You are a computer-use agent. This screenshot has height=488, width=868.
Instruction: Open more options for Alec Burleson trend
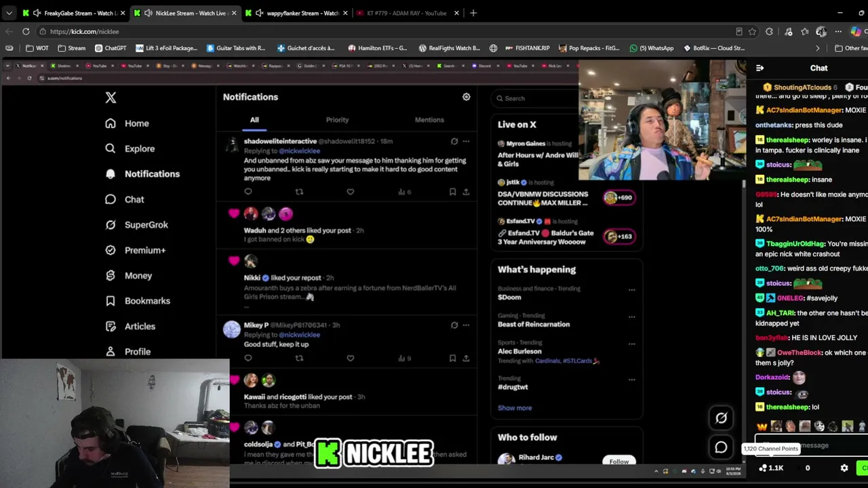click(x=631, y=344)
